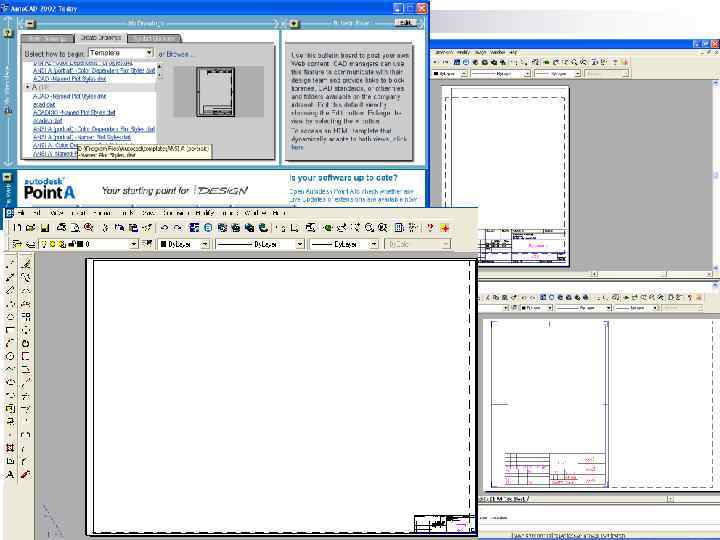Select the Line tool in Draw toolbar
This screenshot has height=540, width=720.
10,264
